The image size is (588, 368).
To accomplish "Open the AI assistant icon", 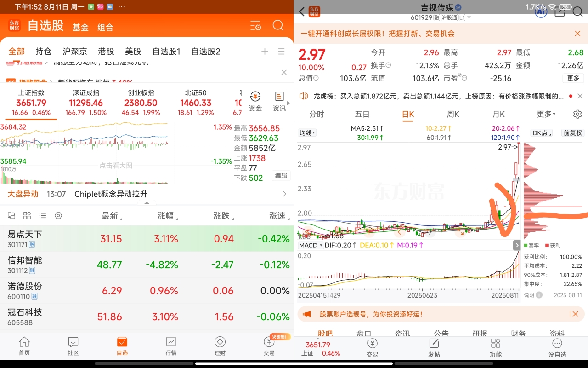I will [541, 12].
